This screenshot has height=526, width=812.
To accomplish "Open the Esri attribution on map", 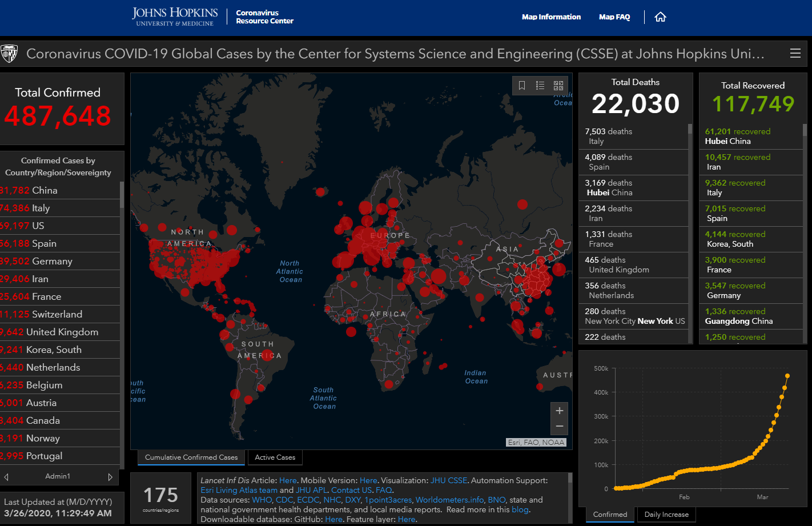I will pyautogui.click(x=536, y=443).
